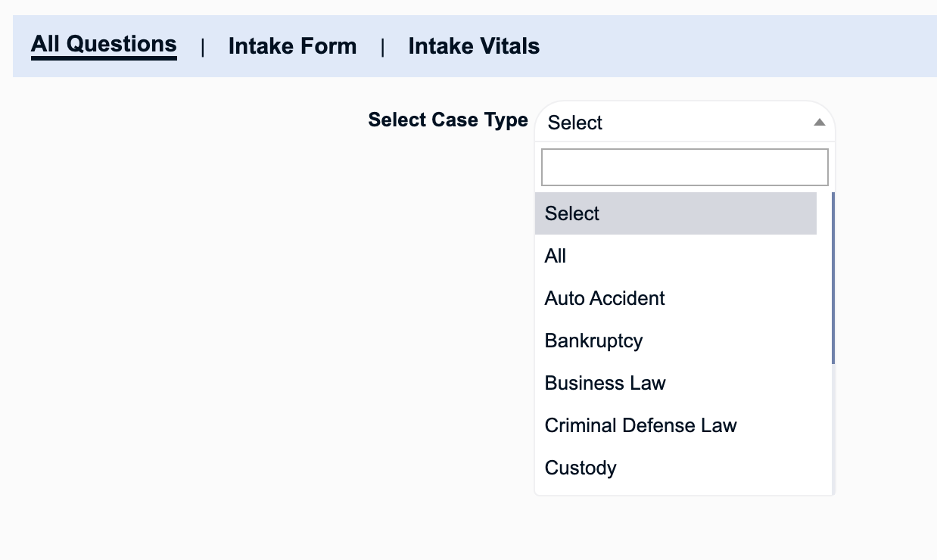Viewport: 937px width, 560px height.
Task: Click inside the empty filter box above options
Action: [x=684, y=166]
